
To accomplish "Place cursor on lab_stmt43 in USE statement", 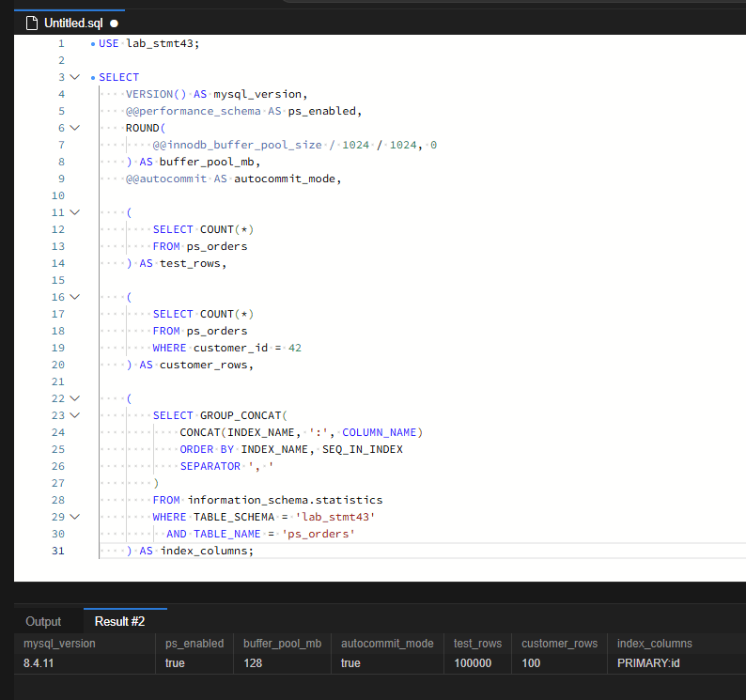I will pos(160,44).
